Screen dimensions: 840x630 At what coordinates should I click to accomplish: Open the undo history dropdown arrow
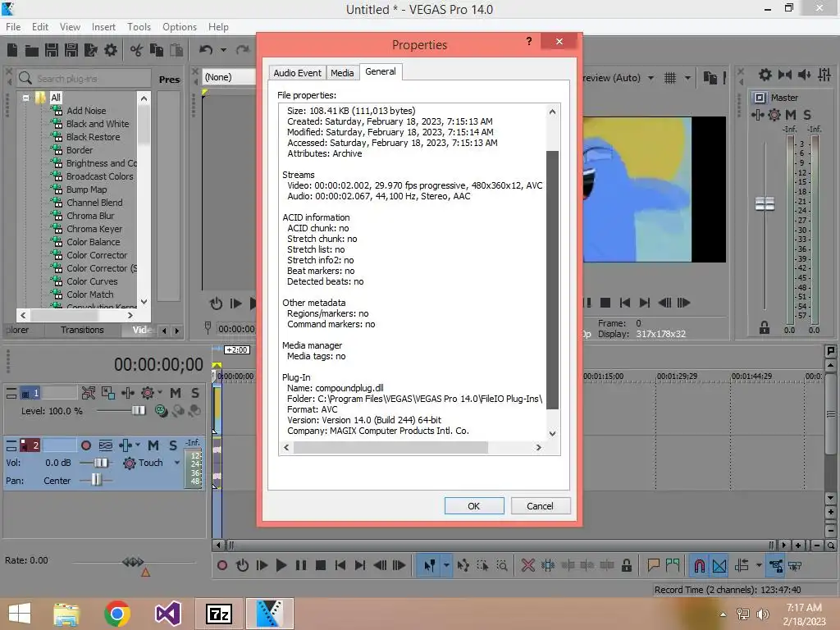223,50
